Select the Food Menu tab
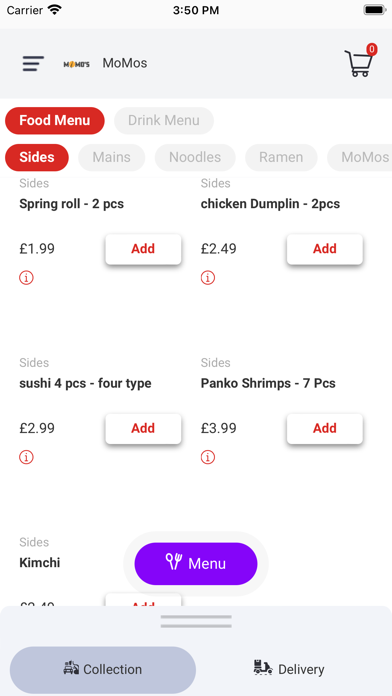 point(55,120)
